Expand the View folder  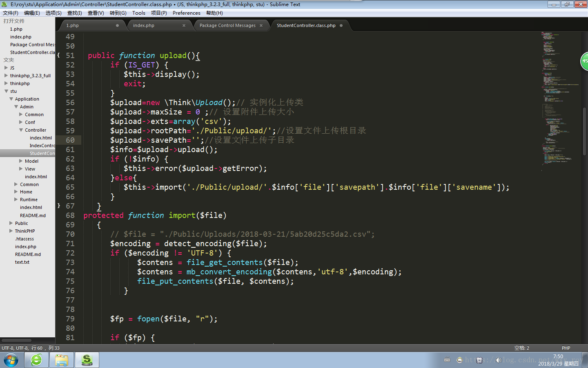tap(21, 169)
